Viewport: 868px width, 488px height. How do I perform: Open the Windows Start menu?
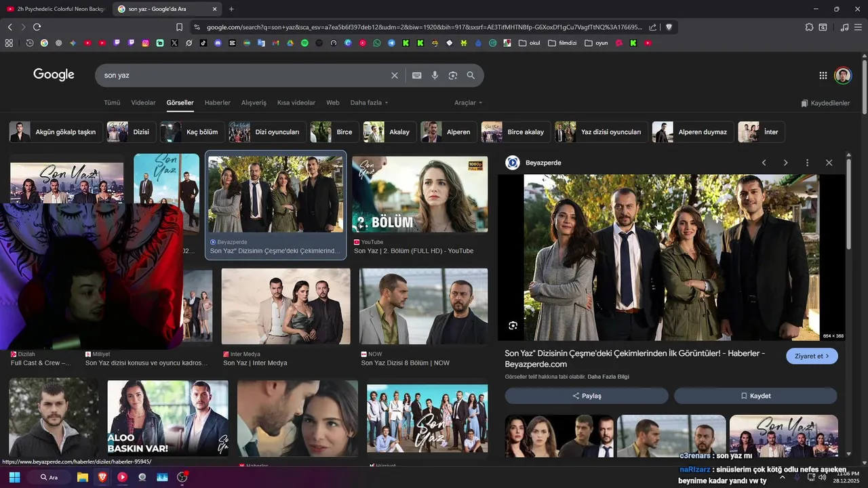14,477
